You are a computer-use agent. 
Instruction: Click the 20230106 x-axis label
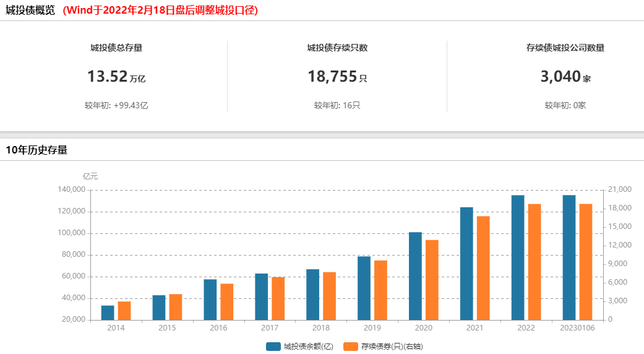pos(577,328)
